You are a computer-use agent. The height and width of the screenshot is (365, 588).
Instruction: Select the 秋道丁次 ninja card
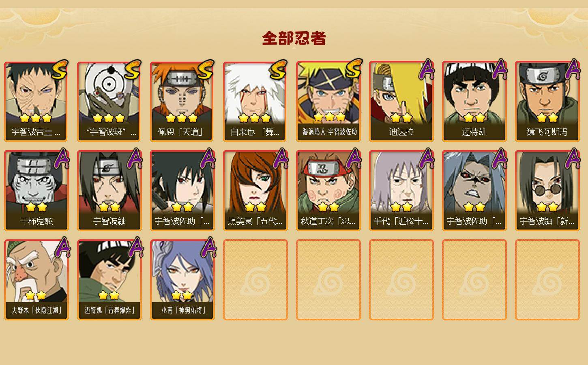(x=328, y=191)
